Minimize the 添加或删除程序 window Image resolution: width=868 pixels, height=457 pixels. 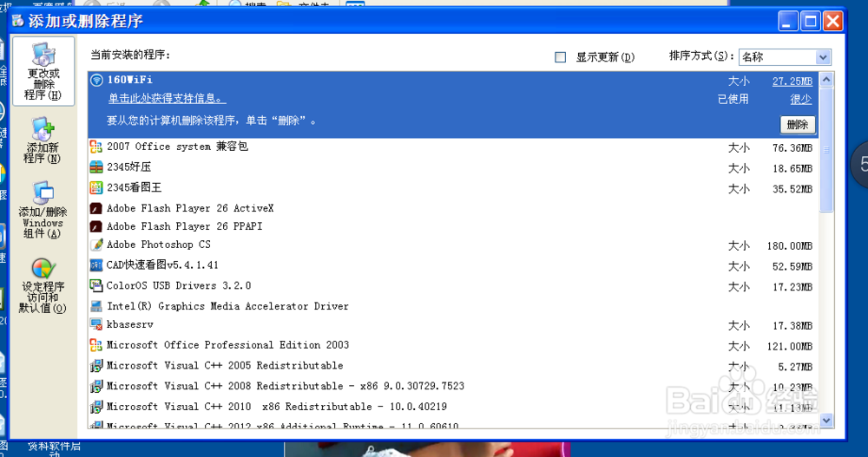click(x=788, y=22)
